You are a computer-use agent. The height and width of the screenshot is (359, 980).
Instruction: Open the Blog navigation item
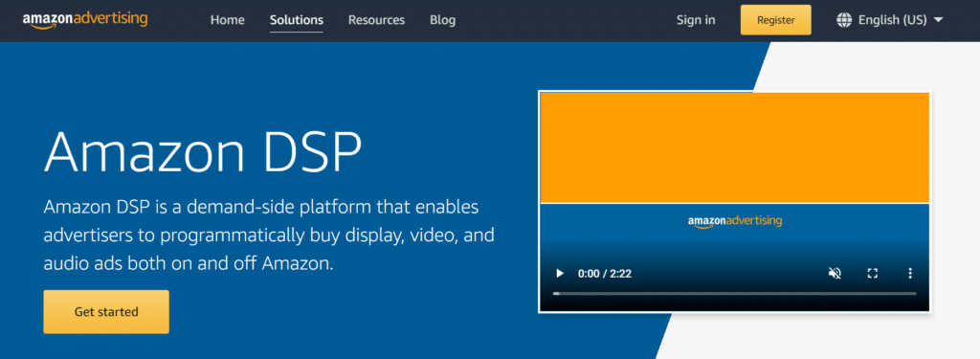click(442, 20)
